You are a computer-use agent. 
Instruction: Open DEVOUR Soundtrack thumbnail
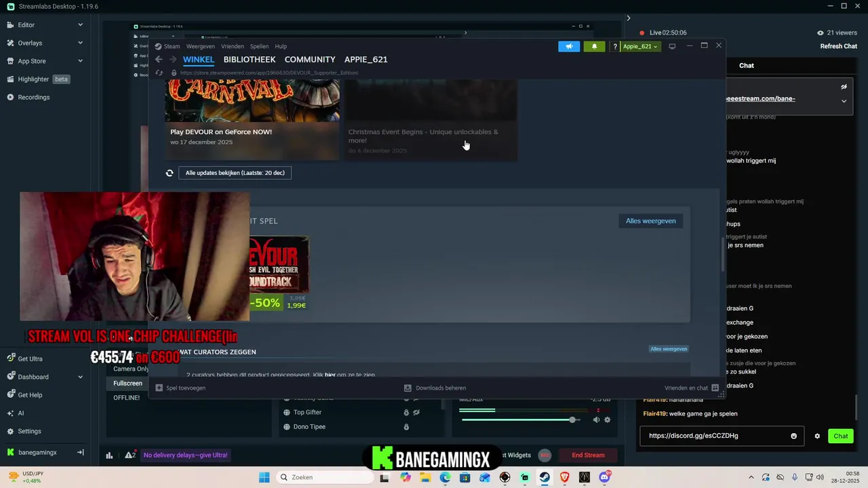pyautogui.click(x=279, y=265)
